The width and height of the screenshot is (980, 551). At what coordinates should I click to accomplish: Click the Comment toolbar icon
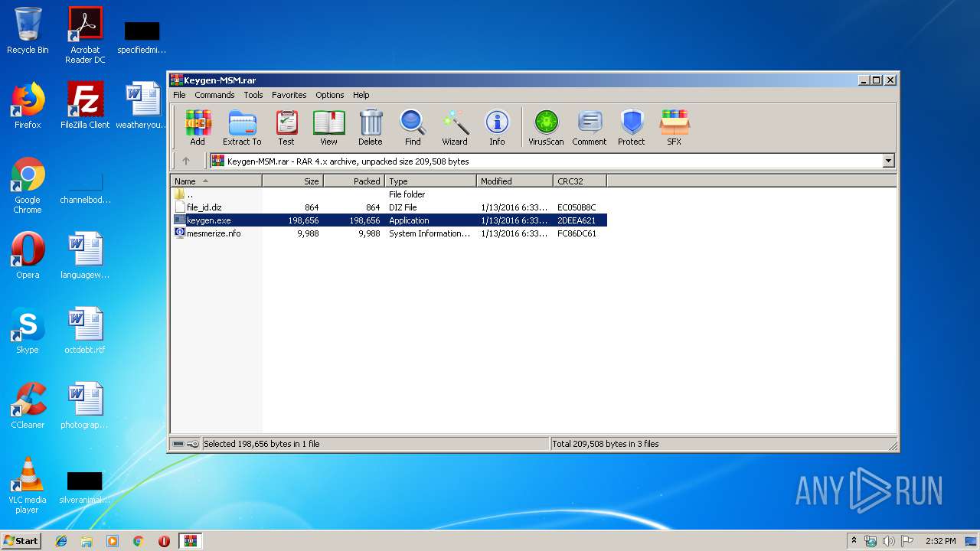(x=590, y=127)
